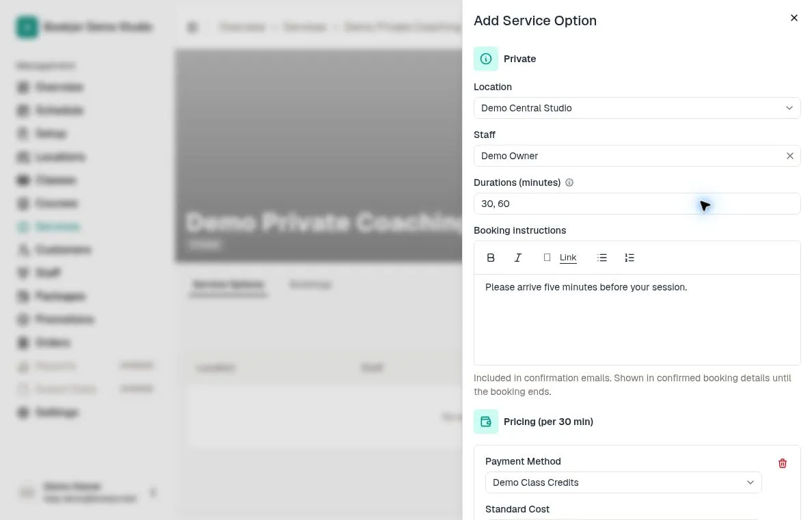Screen dimensions: 812x520
Task: Apply bulleted list formatting
Action: tap(601, 258)
